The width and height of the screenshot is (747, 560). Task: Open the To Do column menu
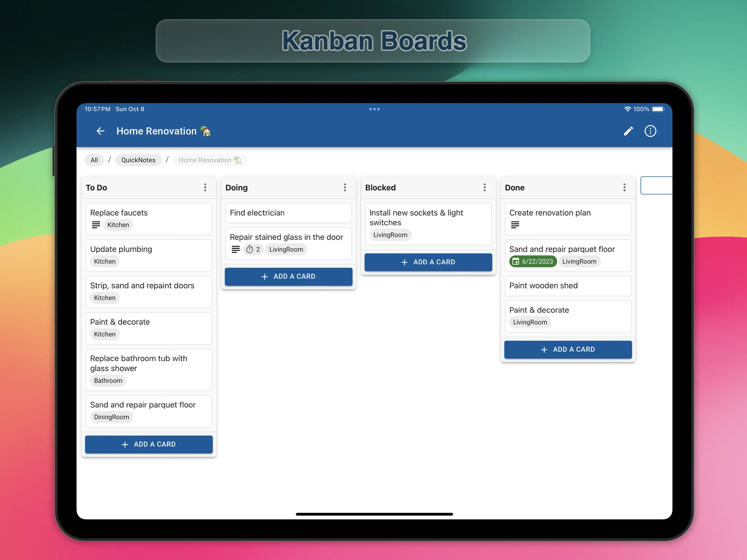click(205, 188)
